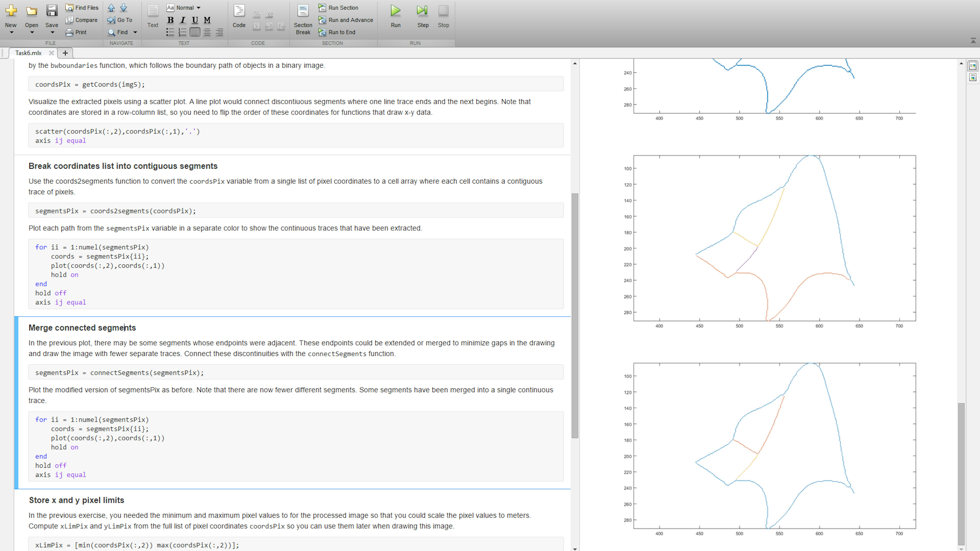Set text alignment to center
The height and width of the screenshot is (551, 980).
[x=207, y=32]
